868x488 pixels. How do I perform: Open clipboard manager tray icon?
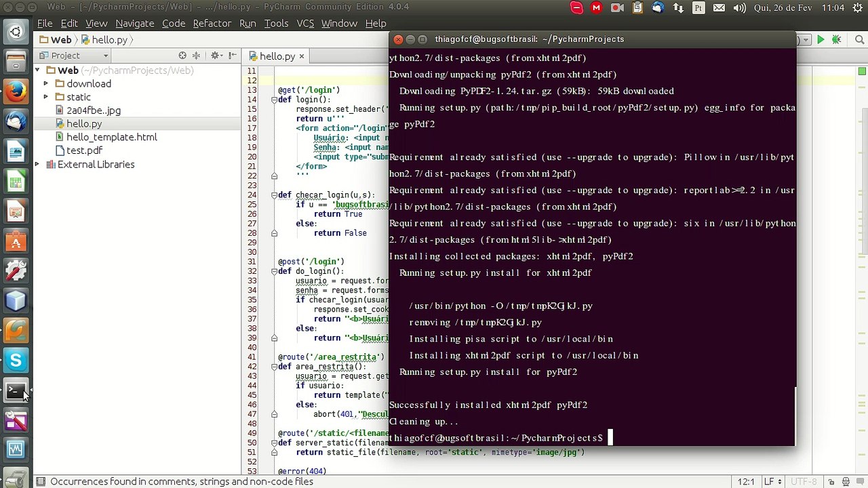(x=637, y=8)
